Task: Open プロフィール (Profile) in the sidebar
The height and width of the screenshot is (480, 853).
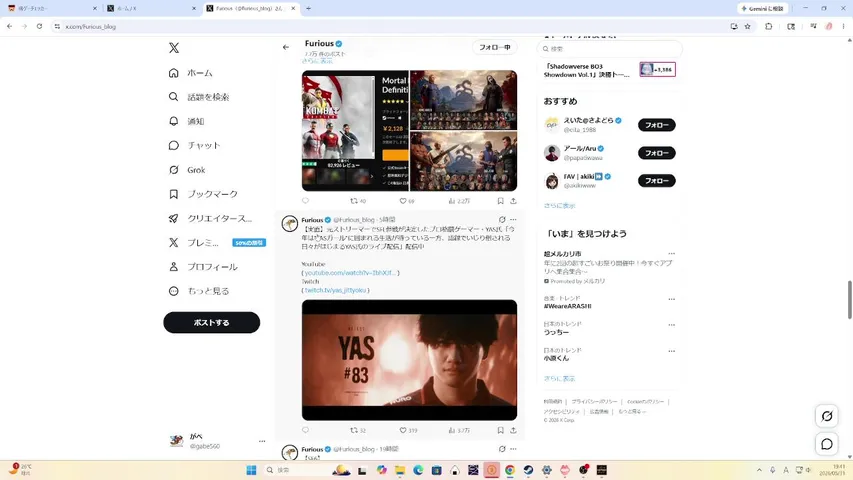Action: [x=203, y=267]
